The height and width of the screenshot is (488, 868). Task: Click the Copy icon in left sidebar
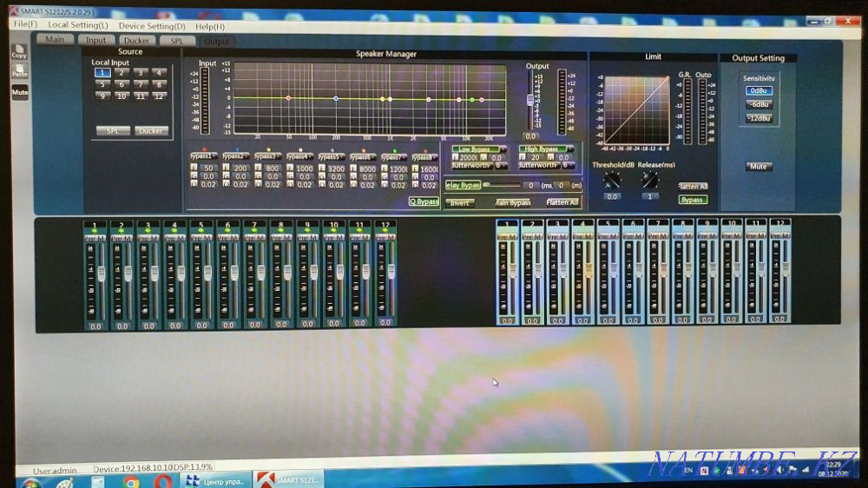click(x=19, y=51)
